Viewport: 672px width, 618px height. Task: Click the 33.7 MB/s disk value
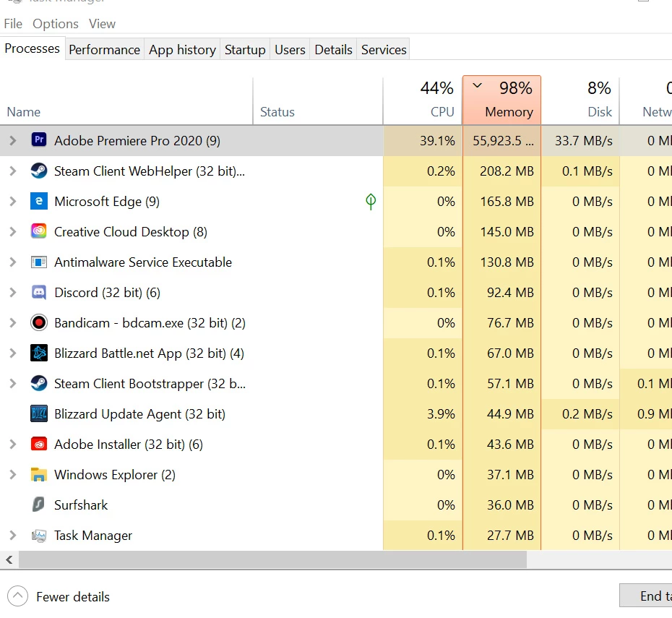(x=584, y=140)
